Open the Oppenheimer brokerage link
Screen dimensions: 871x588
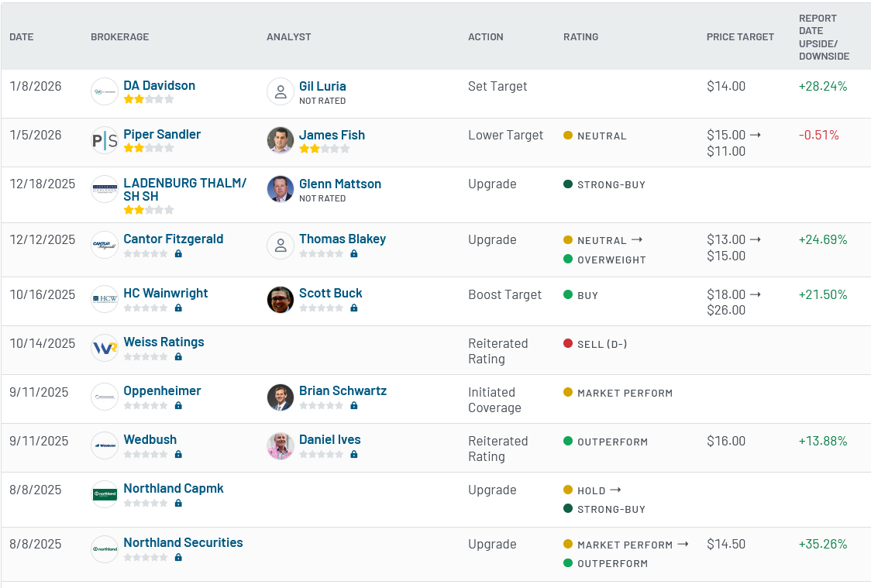click(x=162, y=391)
